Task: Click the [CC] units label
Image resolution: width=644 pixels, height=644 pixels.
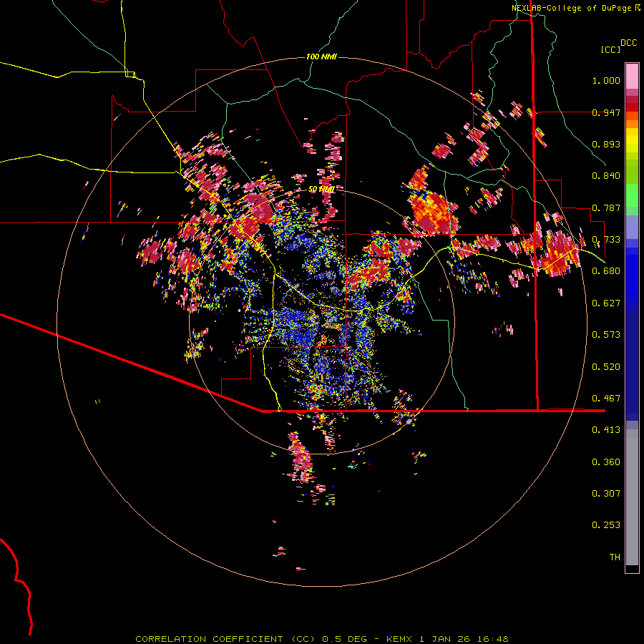Action: pyautogui.click(x=611, y=49)
